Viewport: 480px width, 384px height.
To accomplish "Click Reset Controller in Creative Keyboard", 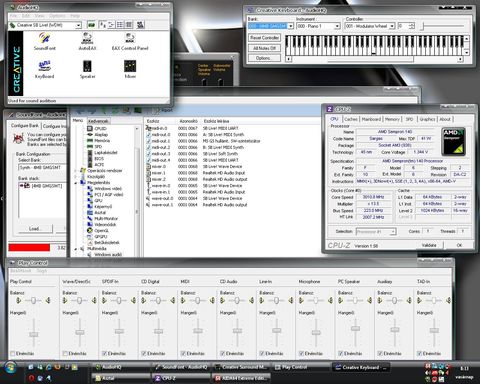I will (264, 38).
